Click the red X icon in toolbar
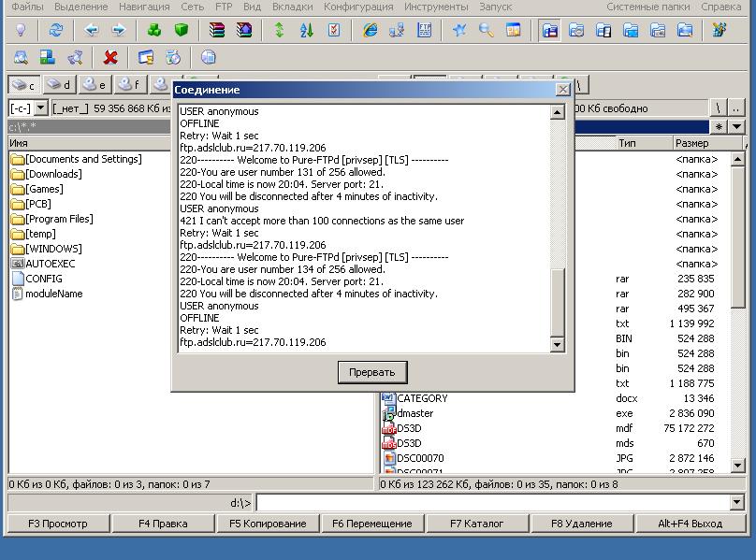756x560 pixels. click(110, 58)
